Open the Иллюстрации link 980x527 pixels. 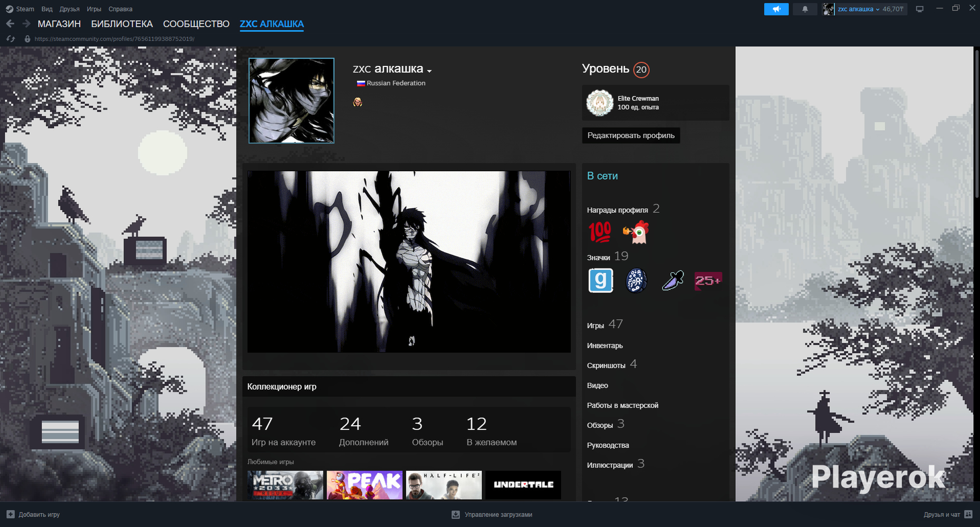coord(616,464)
